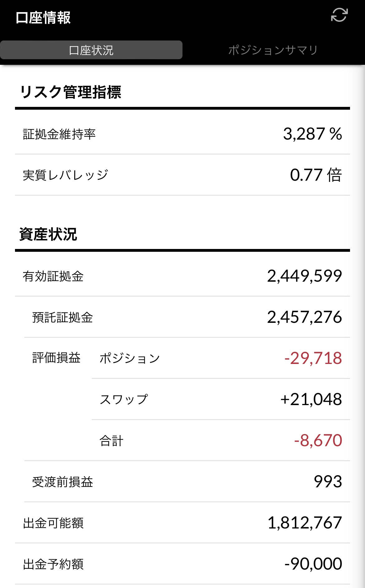Tap the 受渡前損益 row label
Screen dimensions: 365x588
62,482
